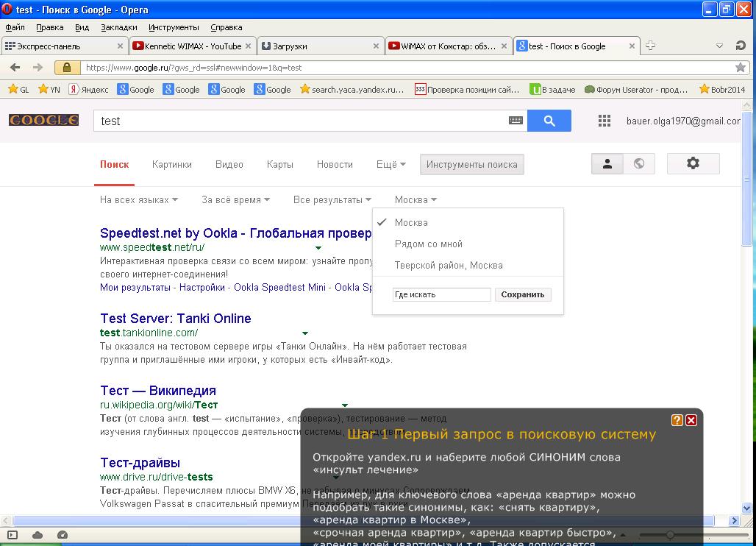Click the 'Инструменты поиска' button
The image size is (756, 546).
point(472,165)
